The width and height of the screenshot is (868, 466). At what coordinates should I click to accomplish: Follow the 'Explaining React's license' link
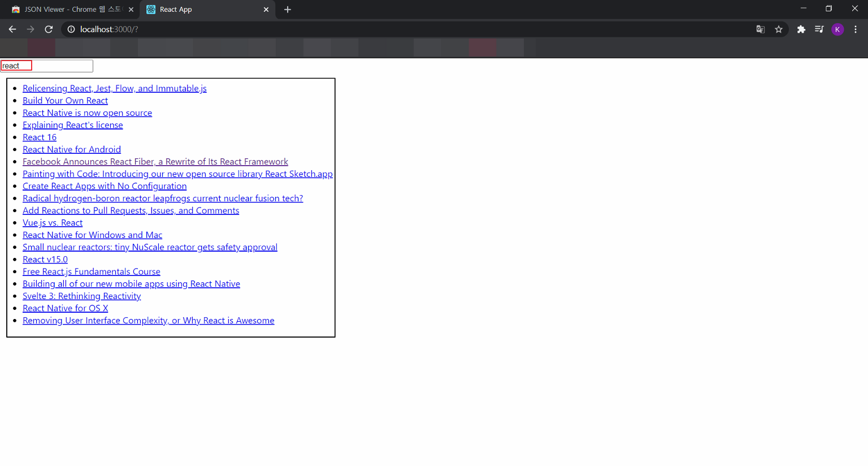click(72, 125)
